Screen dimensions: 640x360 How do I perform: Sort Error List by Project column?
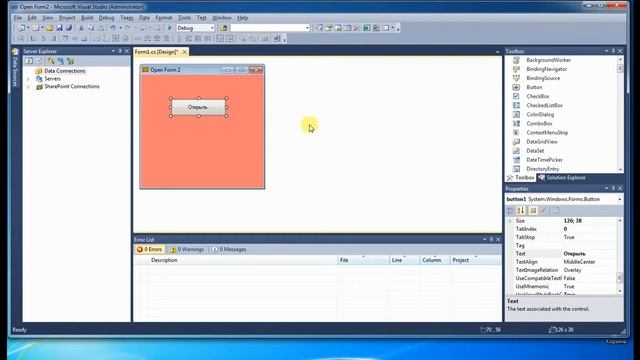(476, 260)
